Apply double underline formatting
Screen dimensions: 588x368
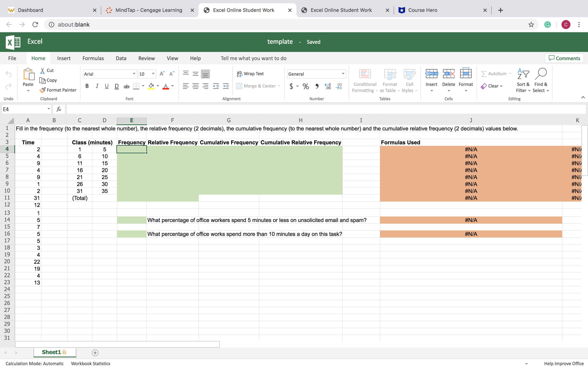(117, 86)
